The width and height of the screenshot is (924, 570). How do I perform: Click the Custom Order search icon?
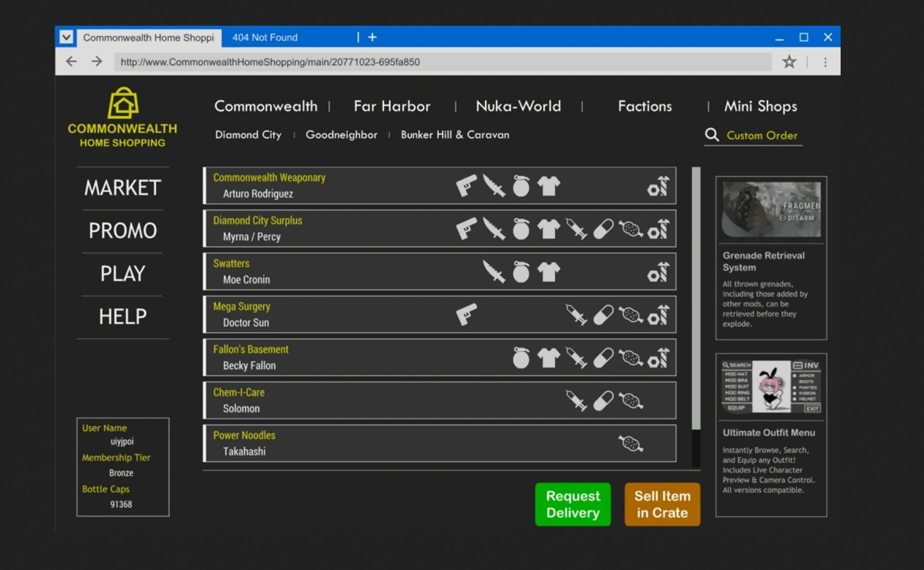click(x=712, y=135)
